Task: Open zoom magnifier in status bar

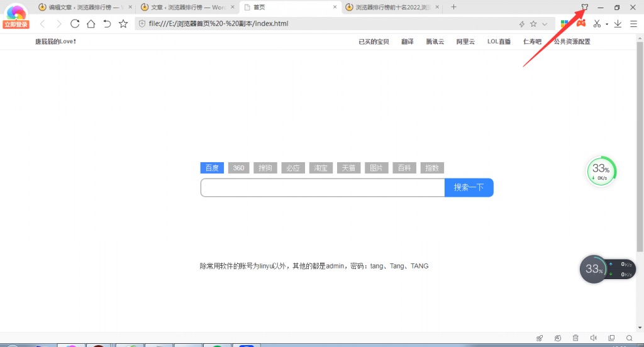Action: [629, 338]
